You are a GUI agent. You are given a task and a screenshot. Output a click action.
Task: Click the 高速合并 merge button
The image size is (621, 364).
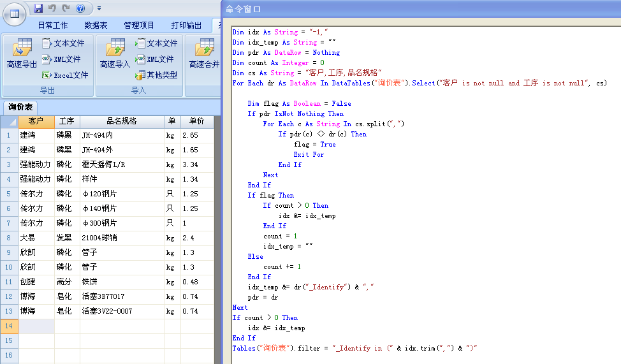pyautogui.click(x=204, y=54)
